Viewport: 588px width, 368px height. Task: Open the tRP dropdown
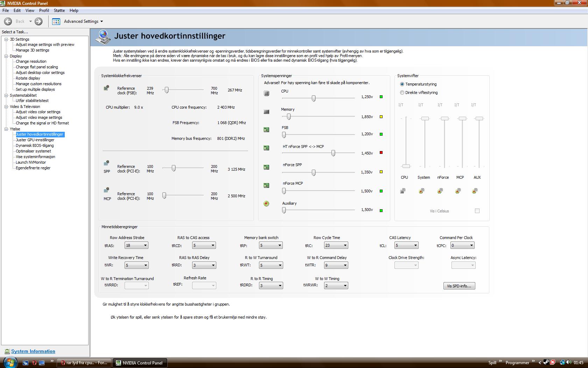271,245
